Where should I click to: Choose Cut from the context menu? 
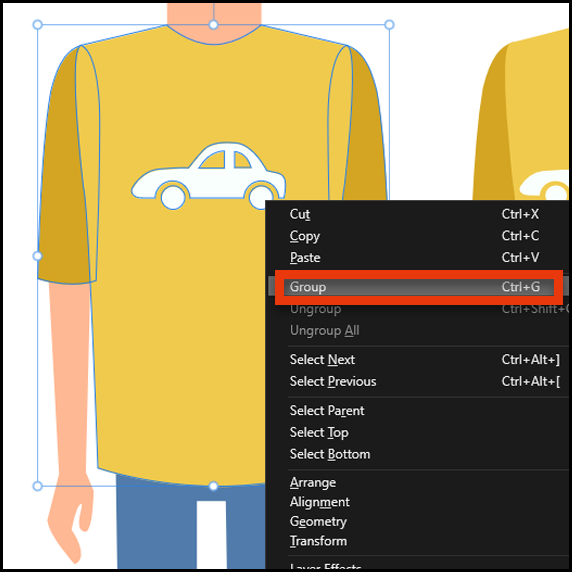(x=418, y=214)
